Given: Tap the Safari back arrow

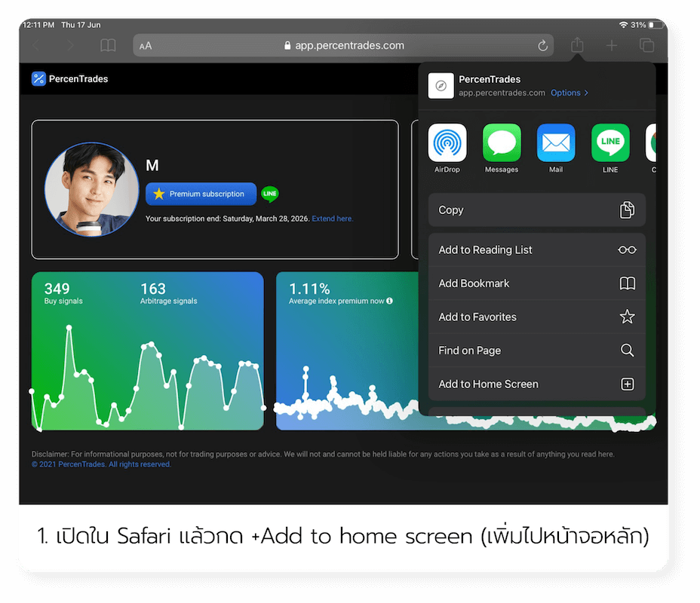Looking at the screenshot, I should coord(36,45).
